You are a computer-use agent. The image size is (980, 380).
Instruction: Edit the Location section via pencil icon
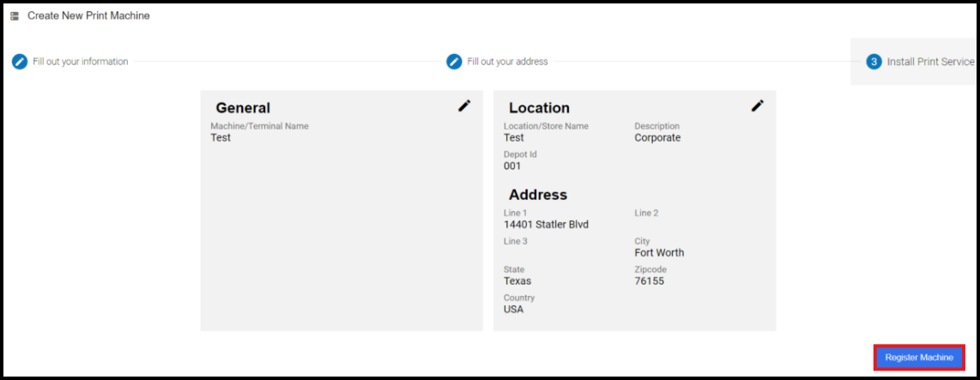(x=757, y=106)
